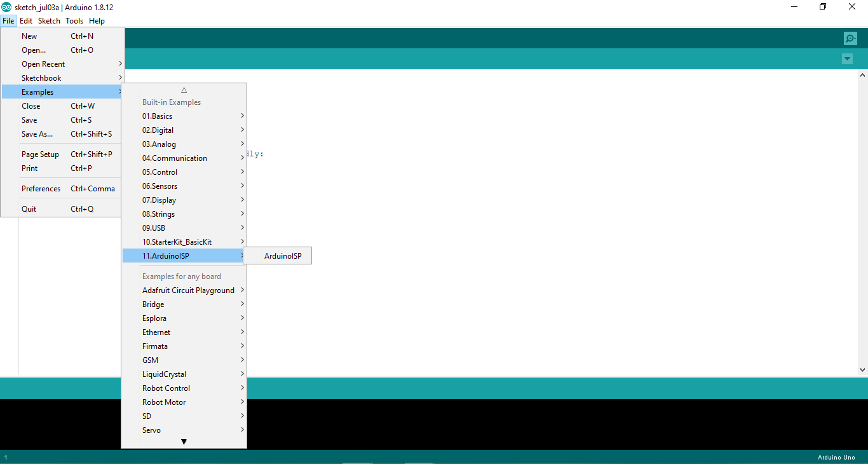Click Arduino Uno board status text
Screen dimensions: 868x464
point(836,458)
